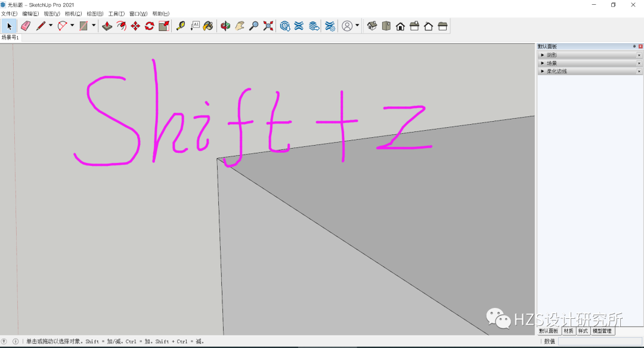This screenshot has width=644, height=348.
Task: Click the Zoom Extents icon
Action: click(268, 26)
